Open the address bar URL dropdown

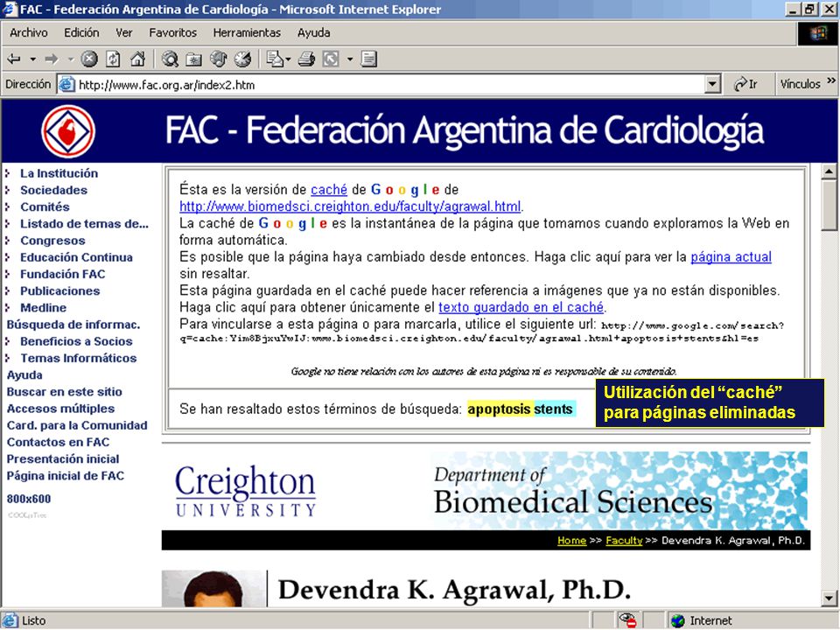(712, 84)
